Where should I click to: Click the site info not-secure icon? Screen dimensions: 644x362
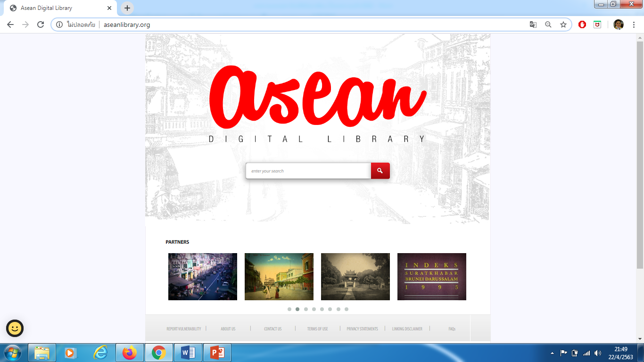tap(59, 25)
